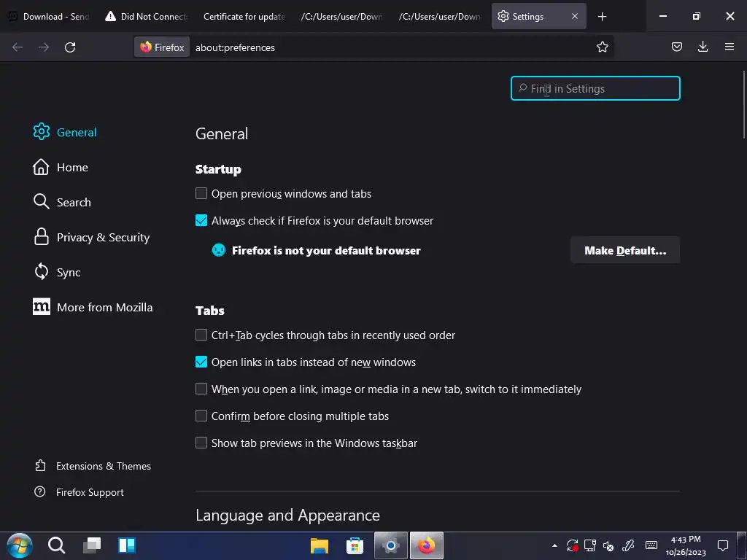Go back to the previous page
The height and width of the screenshot is (560, 747).
pos(18,47)
